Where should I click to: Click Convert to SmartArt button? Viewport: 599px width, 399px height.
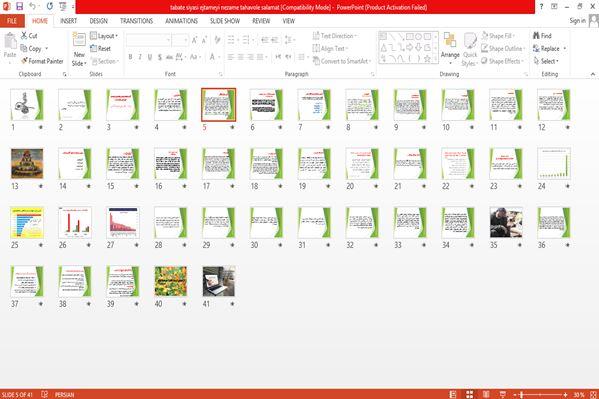click(x=342, y=61)
